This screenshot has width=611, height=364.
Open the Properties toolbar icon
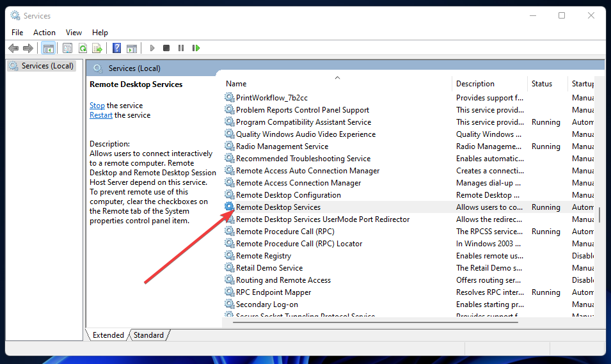tap(68, 48)
